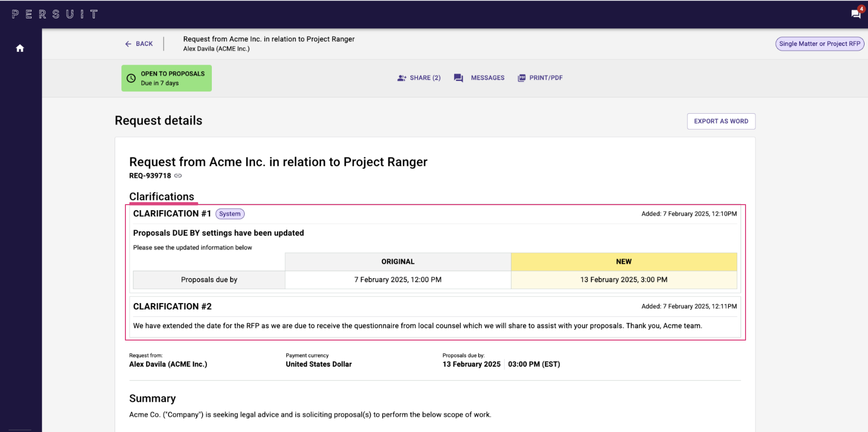This screenshot has height=432, width=868.
Task: Click the ORIGINAL column header
Action: [397, 262]
